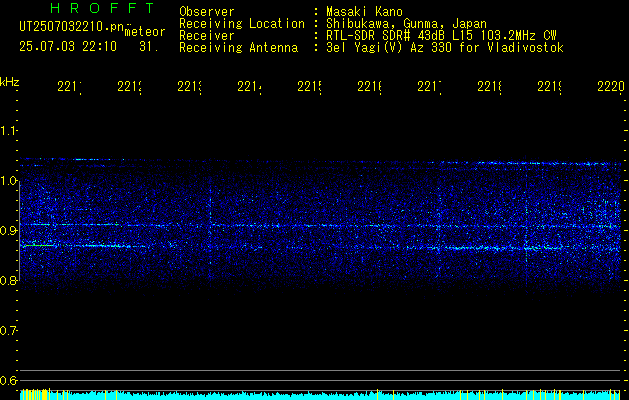Click the observer name Masaki Kano
629x400 pixels.
tap(364, 11)
